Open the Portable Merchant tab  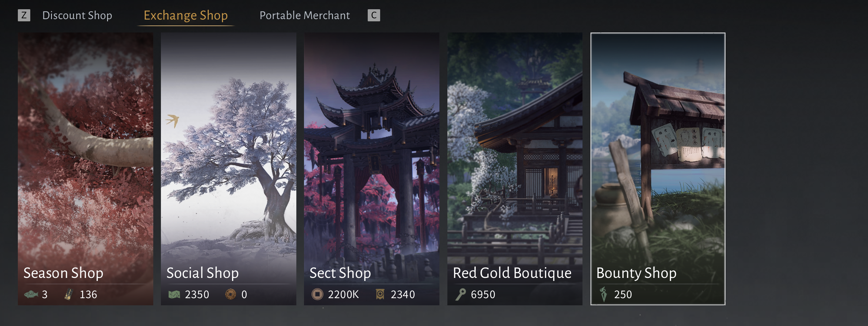point(305,16)
